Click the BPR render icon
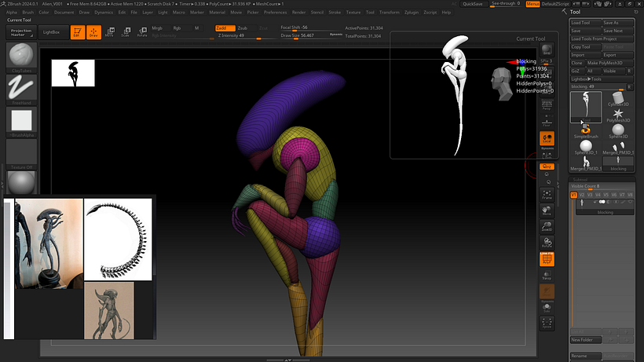This screenshot has width=644, height=362. pyautogui.click(x=547, y=49)
